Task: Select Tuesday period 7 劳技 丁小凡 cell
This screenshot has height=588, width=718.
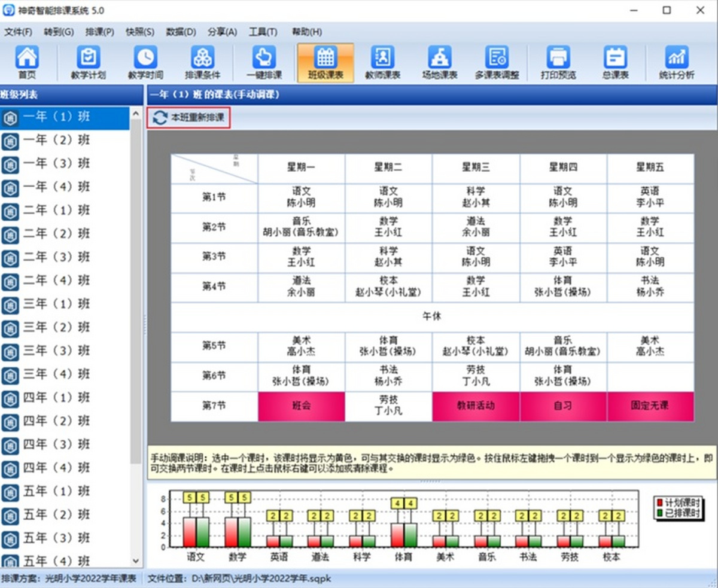Action: click(x=389, y=407)
